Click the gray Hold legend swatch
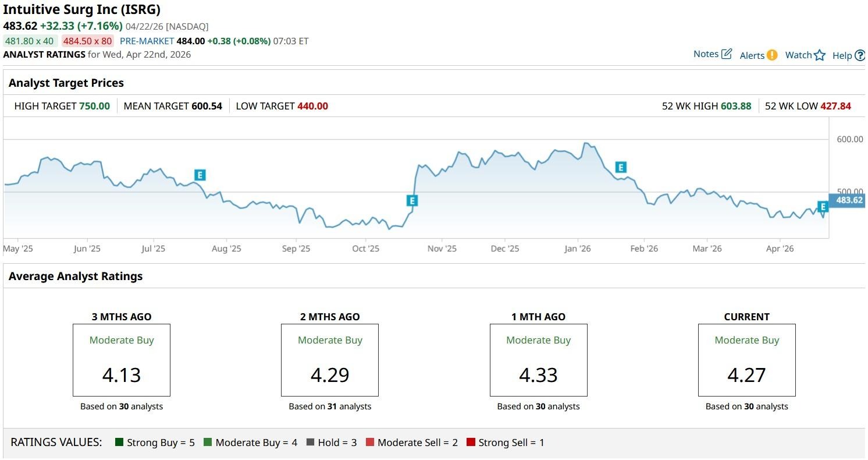 [x=310, y=443]
